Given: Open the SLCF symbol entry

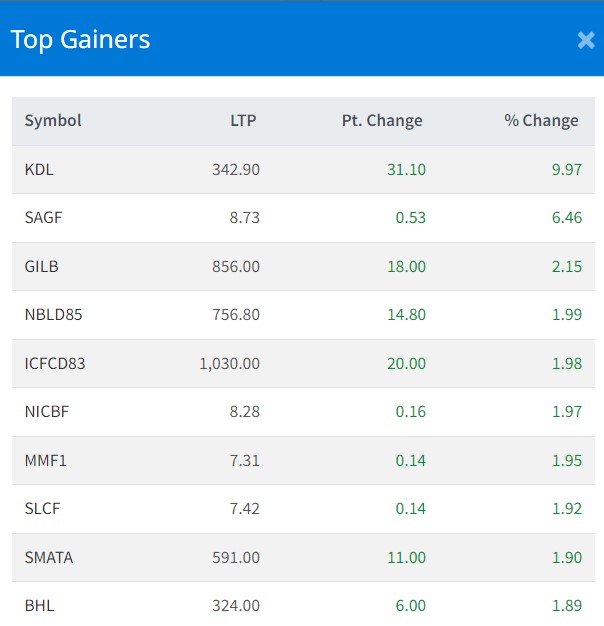Looking at the screenshot, I should tap(42, 509).
